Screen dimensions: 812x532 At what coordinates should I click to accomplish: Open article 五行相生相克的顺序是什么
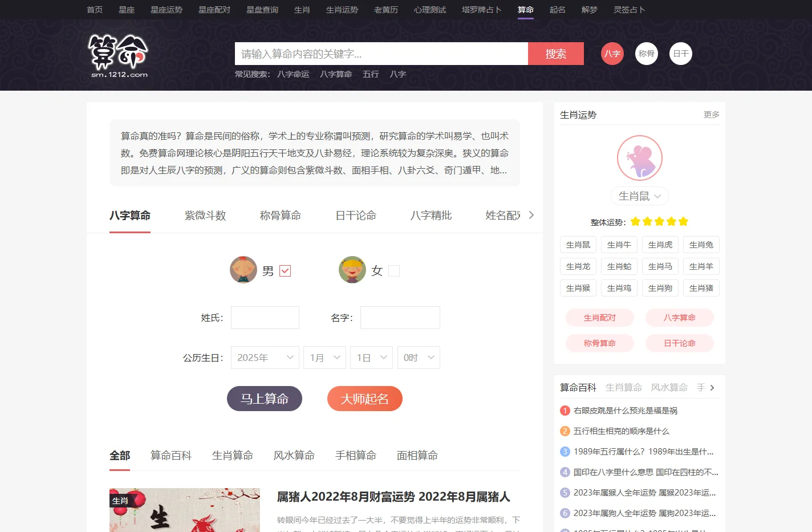coord(622,431)
